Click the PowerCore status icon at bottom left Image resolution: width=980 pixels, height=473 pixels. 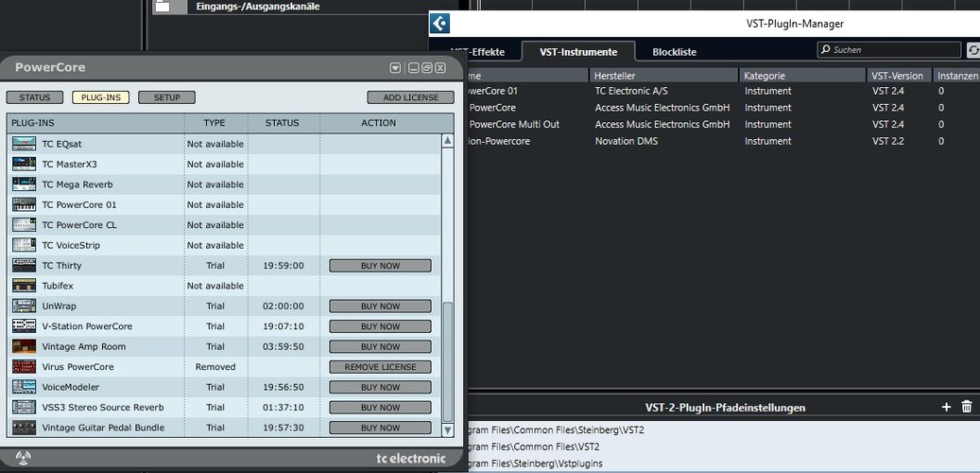click(x=23, y=458)
